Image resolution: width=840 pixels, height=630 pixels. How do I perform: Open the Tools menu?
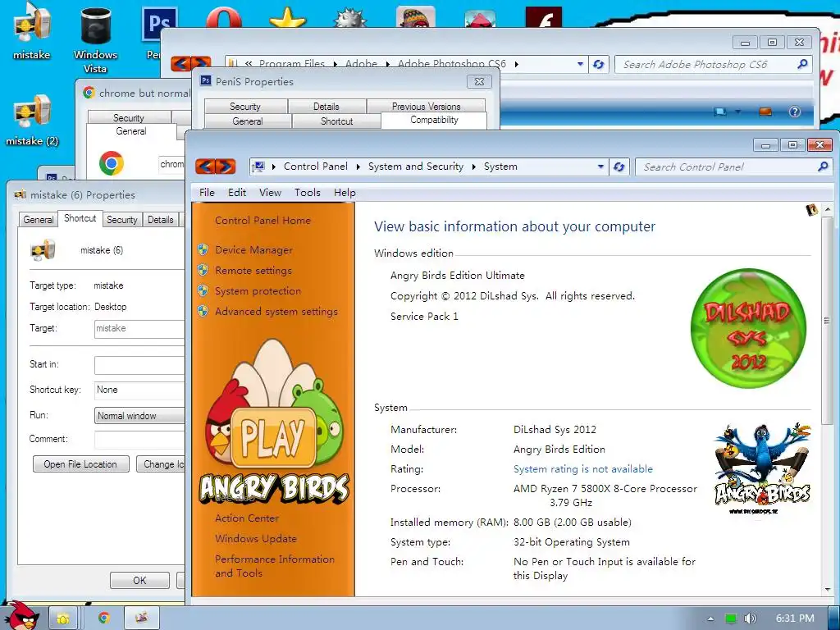307,192
